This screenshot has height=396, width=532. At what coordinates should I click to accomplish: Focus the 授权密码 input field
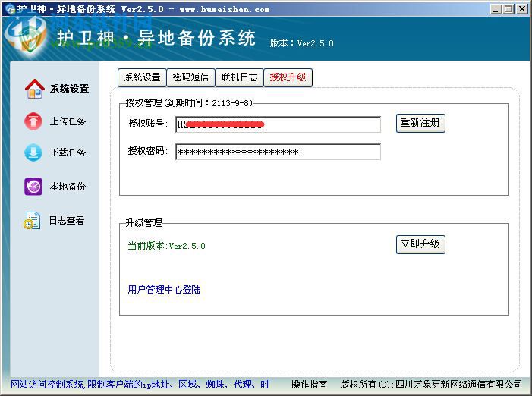click(x=279, y=152)
